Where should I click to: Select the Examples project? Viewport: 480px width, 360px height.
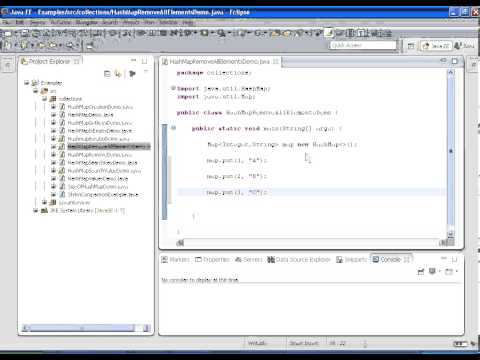pyautogui.click(x=51, y=83)
